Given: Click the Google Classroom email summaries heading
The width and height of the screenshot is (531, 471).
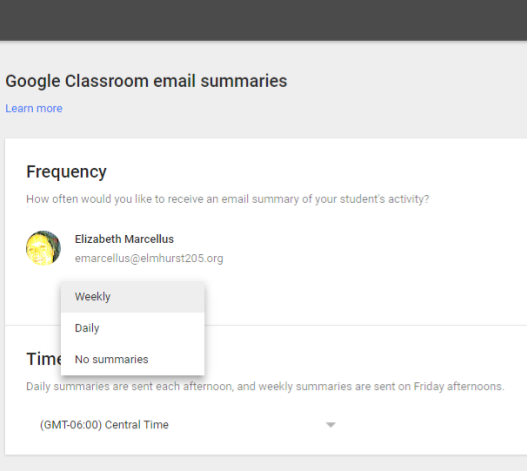Looking at the screenshot, I should coord(146,81).
